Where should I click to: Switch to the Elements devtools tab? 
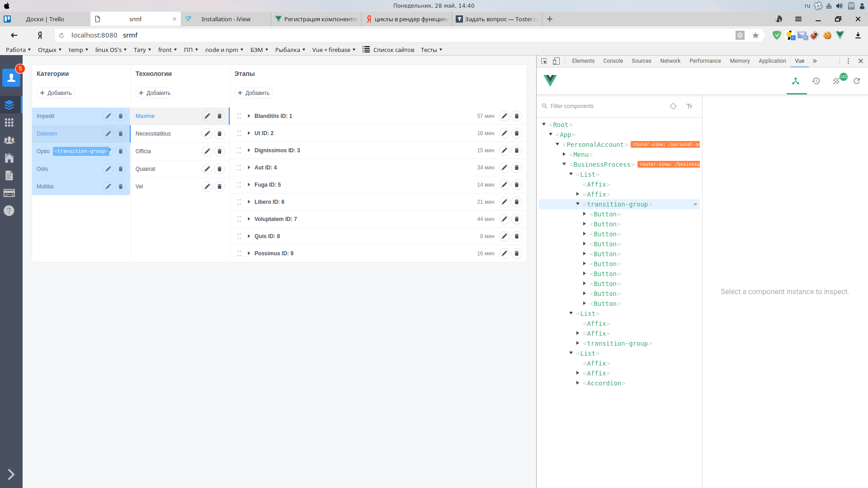583,61
